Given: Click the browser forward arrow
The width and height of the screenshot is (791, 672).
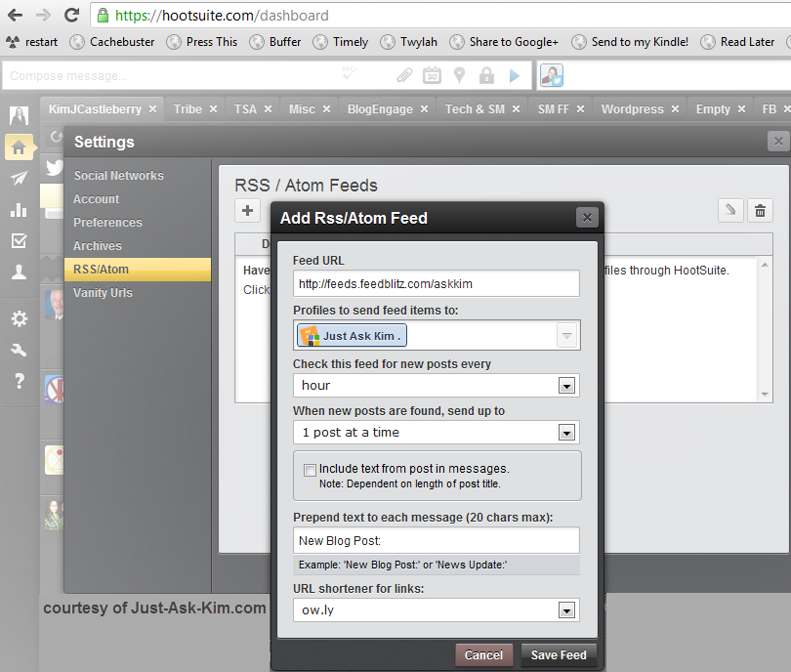Looking at the screenshot, I should pyautogui.click(x=43, y=15).
